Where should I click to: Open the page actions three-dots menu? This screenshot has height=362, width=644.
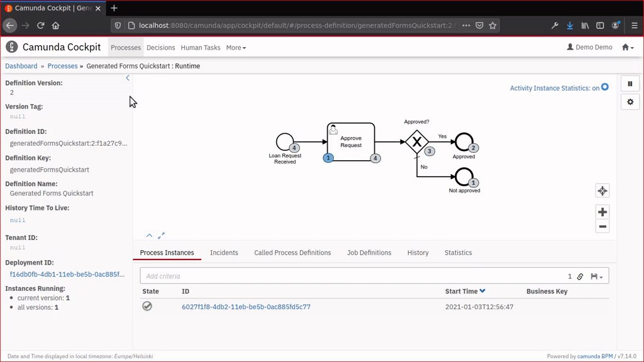coord(466,25)
